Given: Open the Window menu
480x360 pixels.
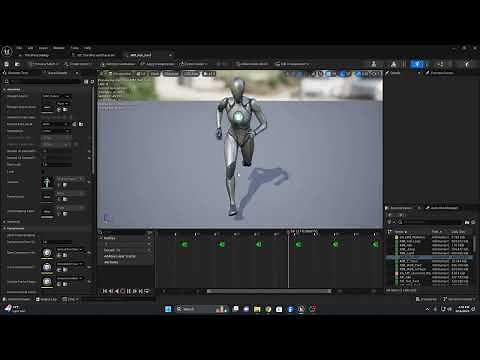Looking at the screenshot, I should coord(59,48).
